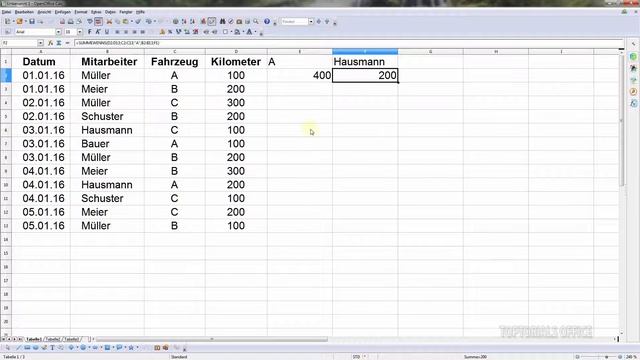Open the Find & Replace binoculars icon
Viewport: 640px width, 360px height.
pos(222,21)
